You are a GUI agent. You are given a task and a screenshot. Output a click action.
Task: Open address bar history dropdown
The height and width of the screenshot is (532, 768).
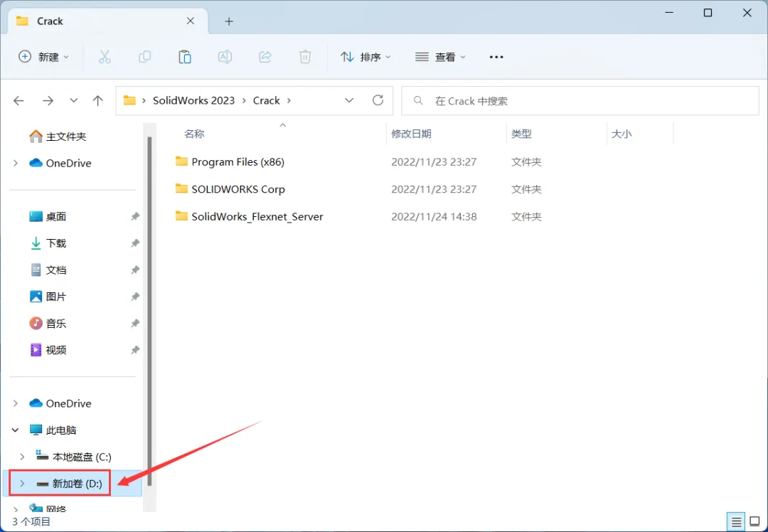[349, 100]
